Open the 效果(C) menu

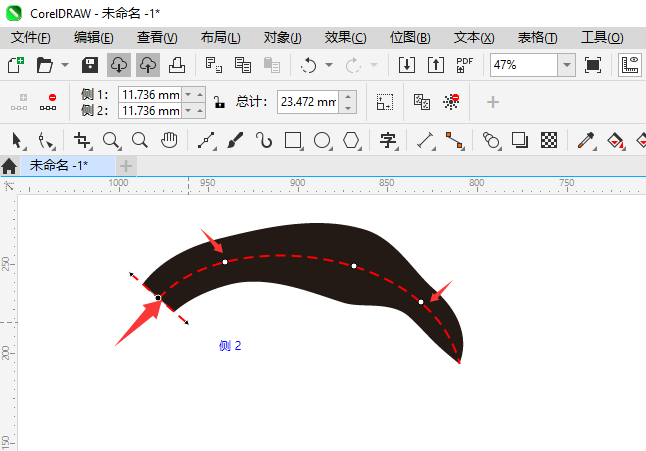pyautogui.click(x=345, y=37)
